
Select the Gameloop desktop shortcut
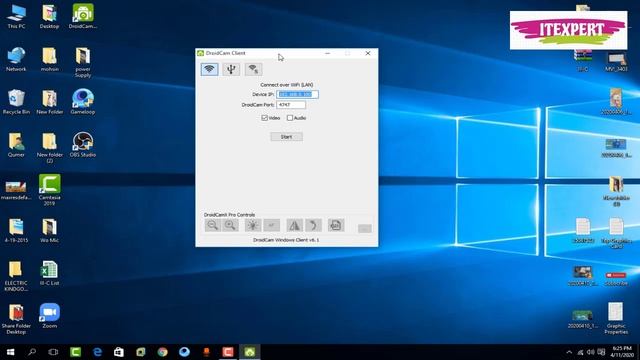(82, 102)
